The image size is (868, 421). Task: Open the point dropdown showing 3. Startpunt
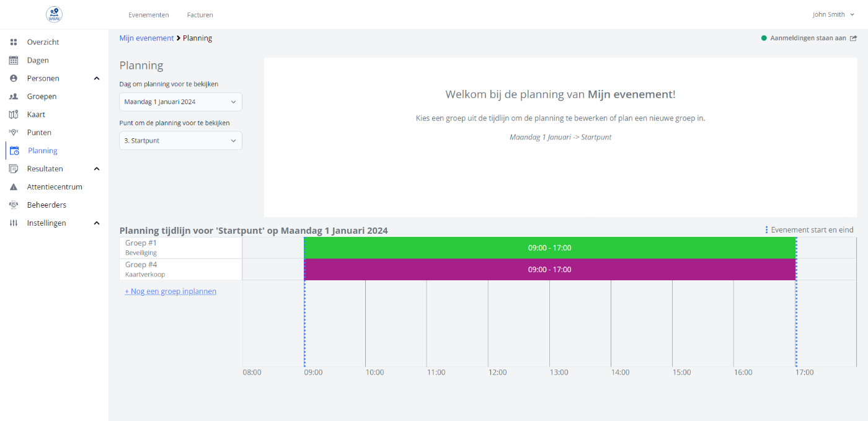point(180,140)
